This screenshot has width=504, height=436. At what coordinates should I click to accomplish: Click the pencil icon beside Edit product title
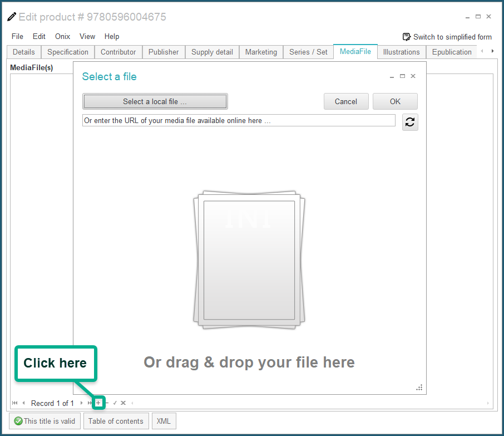click(12, 16)
